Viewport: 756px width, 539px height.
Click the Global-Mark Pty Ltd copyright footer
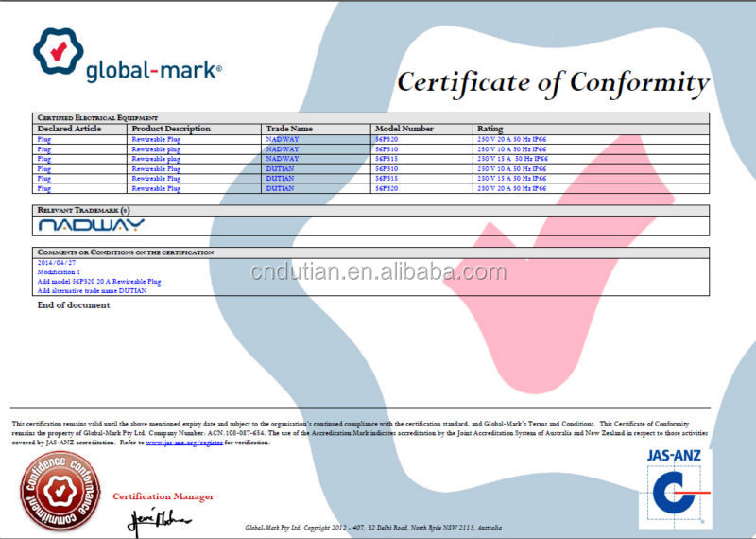[373, 528]
